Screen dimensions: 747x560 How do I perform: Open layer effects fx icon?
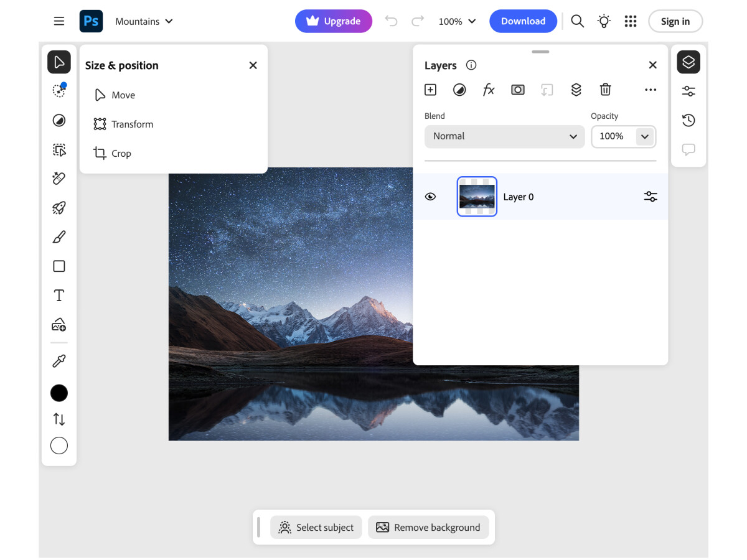click(489, 90)
